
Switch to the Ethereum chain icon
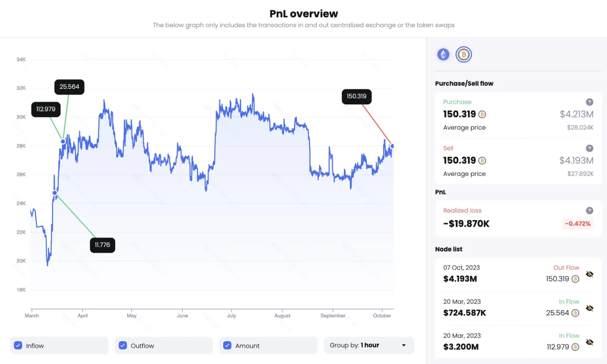[x=443, y=54]
